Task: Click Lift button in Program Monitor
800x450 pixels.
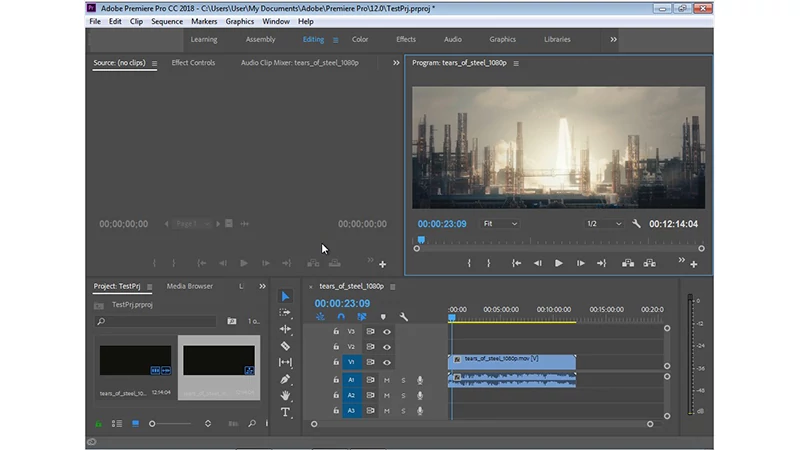Action: click(x=628, y=263)
